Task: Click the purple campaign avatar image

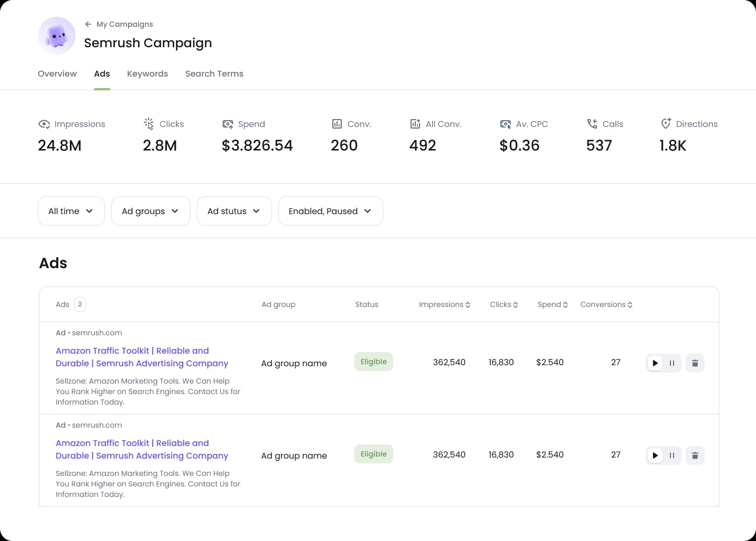Action: coord(57,36)
